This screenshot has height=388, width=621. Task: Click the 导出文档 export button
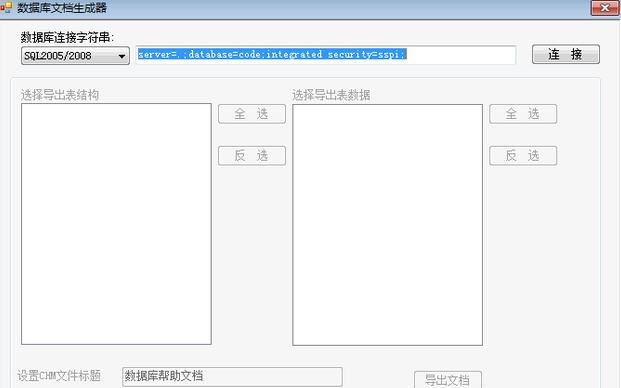pos(448,380)
